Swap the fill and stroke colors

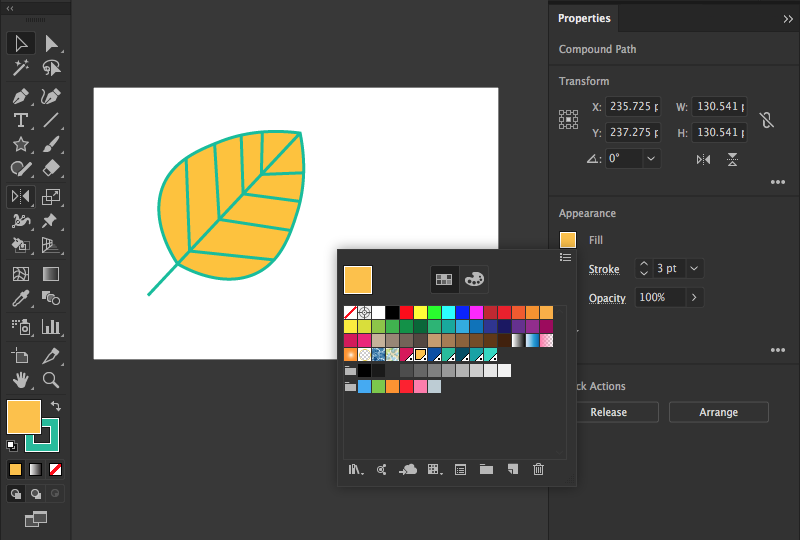pos(56,406)
